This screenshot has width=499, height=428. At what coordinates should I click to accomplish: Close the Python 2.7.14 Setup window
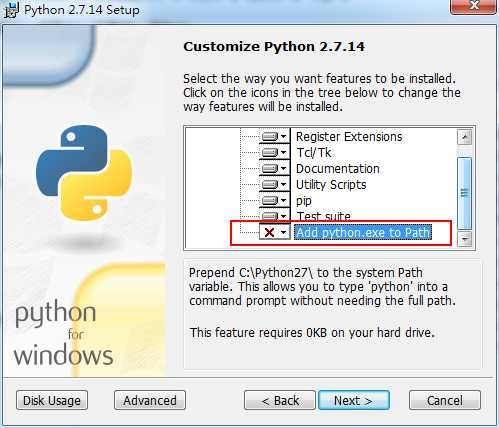tap(474, 6)
